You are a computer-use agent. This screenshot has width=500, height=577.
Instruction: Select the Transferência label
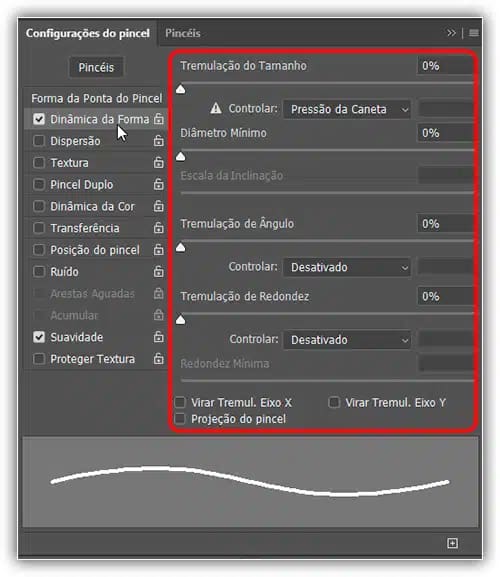(85, 228)
